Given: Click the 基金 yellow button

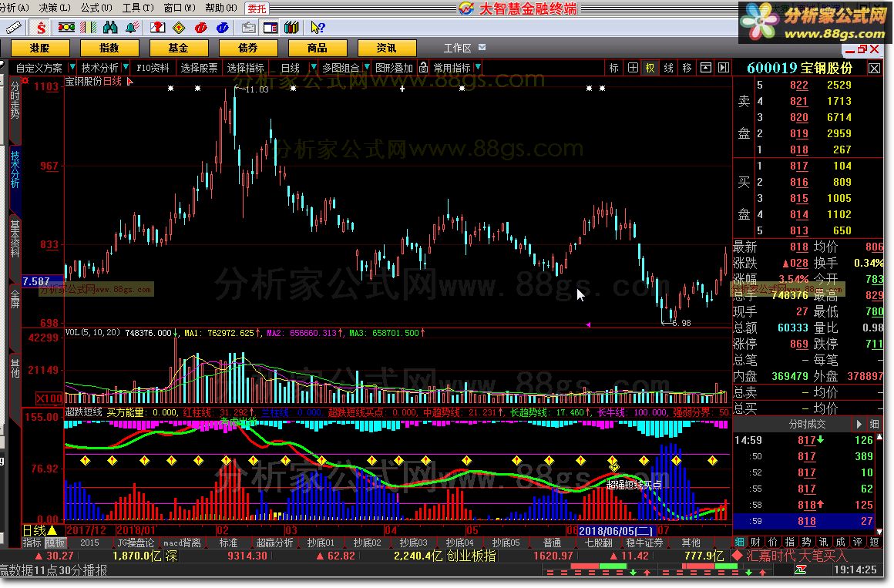Looking at the screenshot, I should [x=179, y=48].
